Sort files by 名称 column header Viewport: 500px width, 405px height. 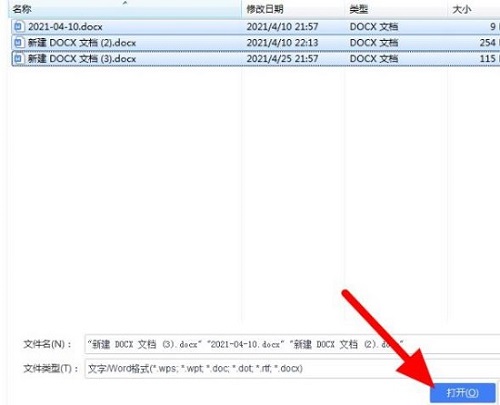coord(22,9)
